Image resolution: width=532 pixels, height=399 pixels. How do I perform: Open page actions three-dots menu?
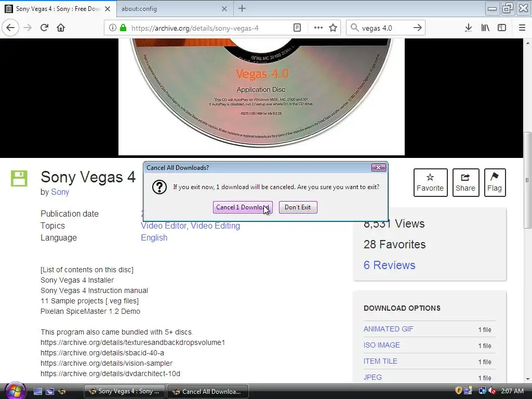point(318,28)
